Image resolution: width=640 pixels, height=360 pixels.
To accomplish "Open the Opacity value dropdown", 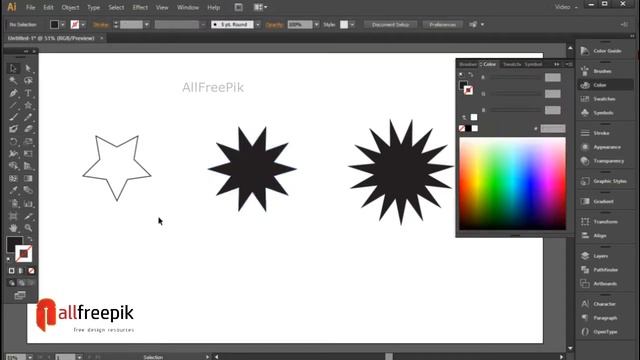I will coord(316,24).
